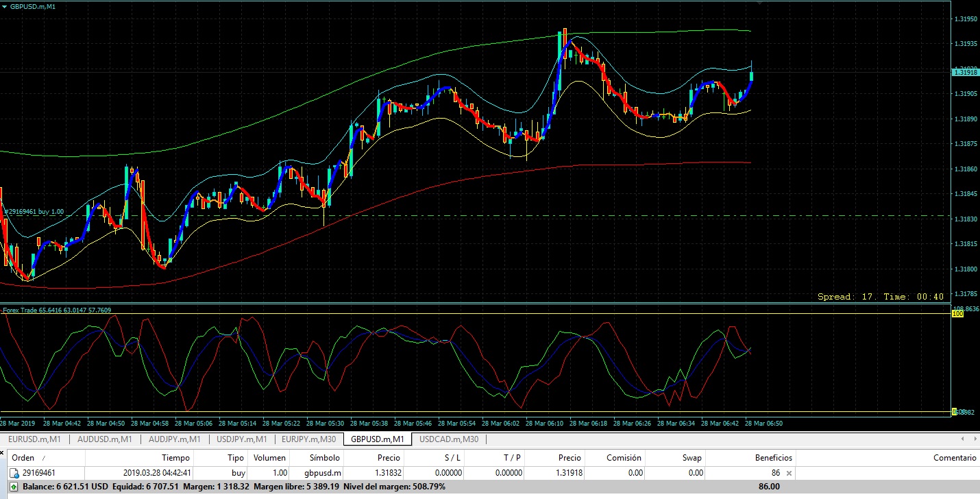Click the 28 Mar 05:30 time axis label
The width and height of the screenshot is (980, 499).
[326, 424]
